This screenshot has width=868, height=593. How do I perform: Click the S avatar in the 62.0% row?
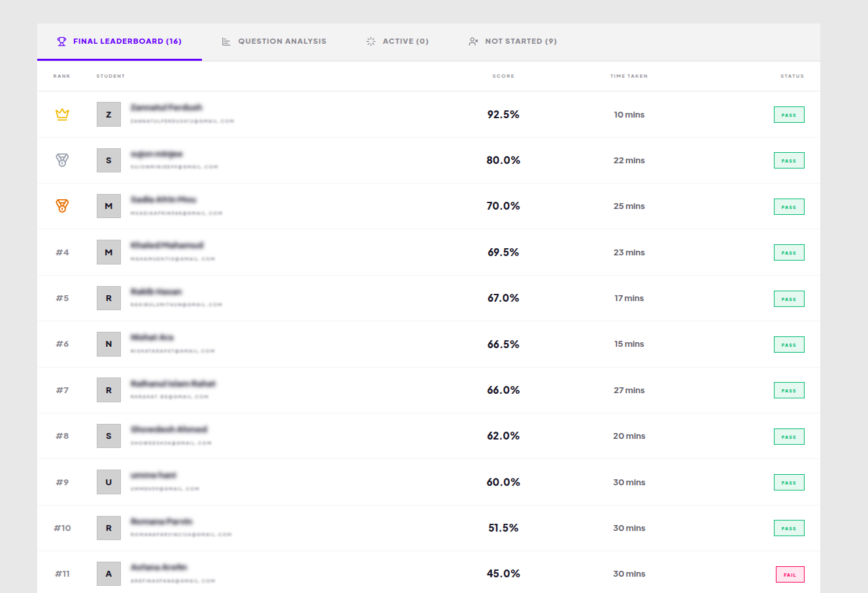108,436
